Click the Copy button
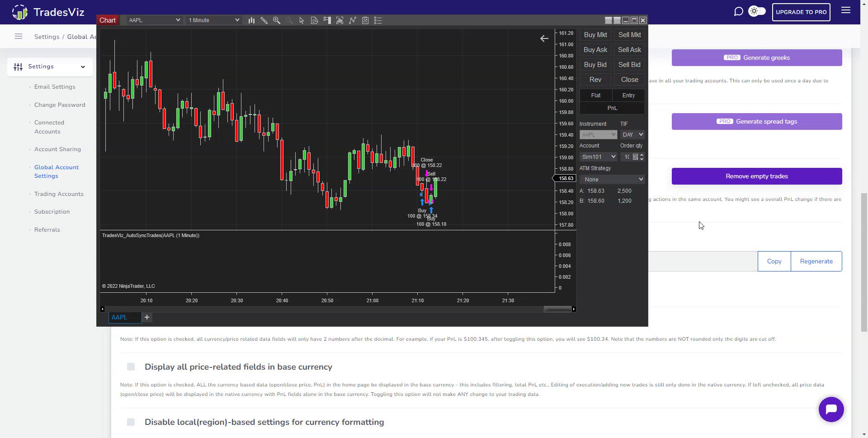Image resolution: width=868 pixels, height=438 pixels. click(774, 262)
